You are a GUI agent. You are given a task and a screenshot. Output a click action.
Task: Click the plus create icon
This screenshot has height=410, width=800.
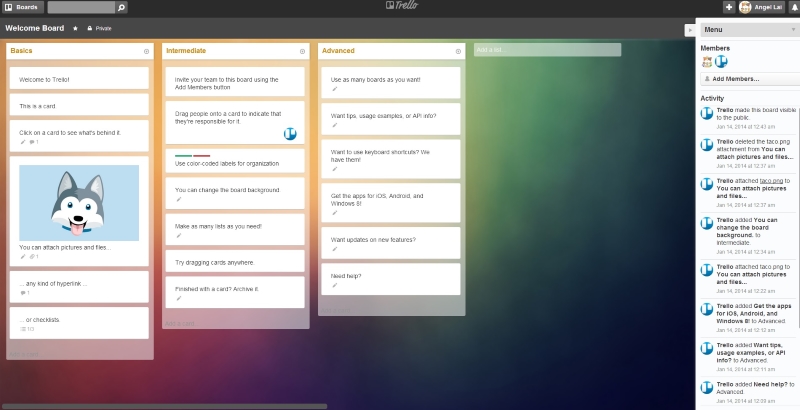(729, 7)
